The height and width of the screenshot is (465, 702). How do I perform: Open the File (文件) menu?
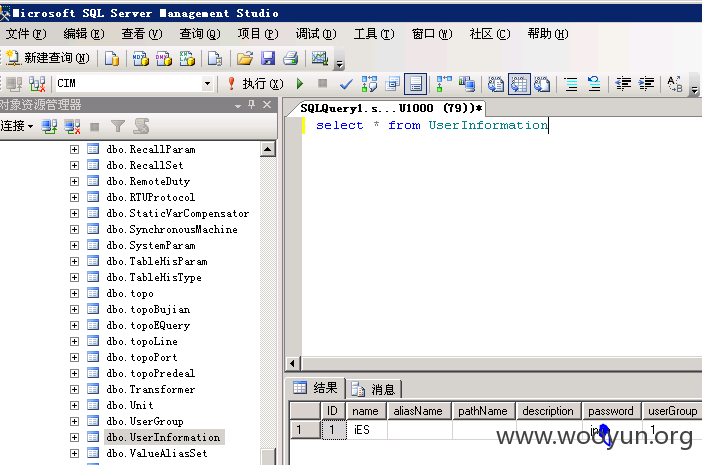26,34
